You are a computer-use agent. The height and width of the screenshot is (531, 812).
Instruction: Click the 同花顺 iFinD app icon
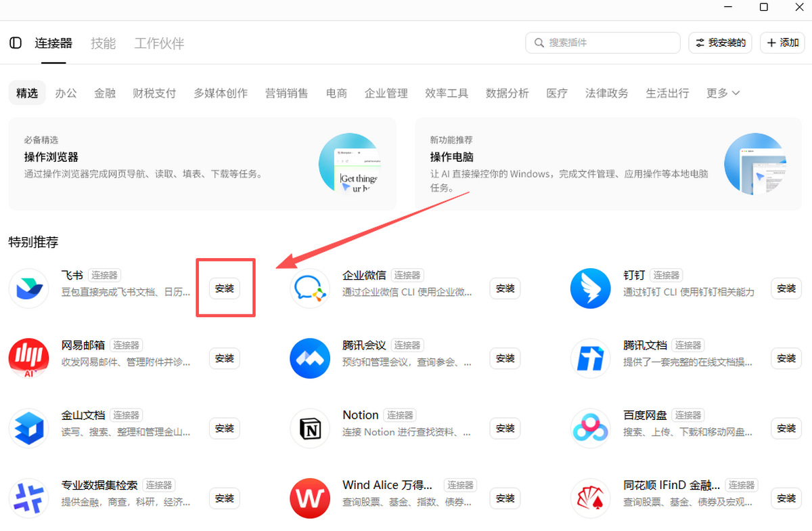[x=591, y=498]
